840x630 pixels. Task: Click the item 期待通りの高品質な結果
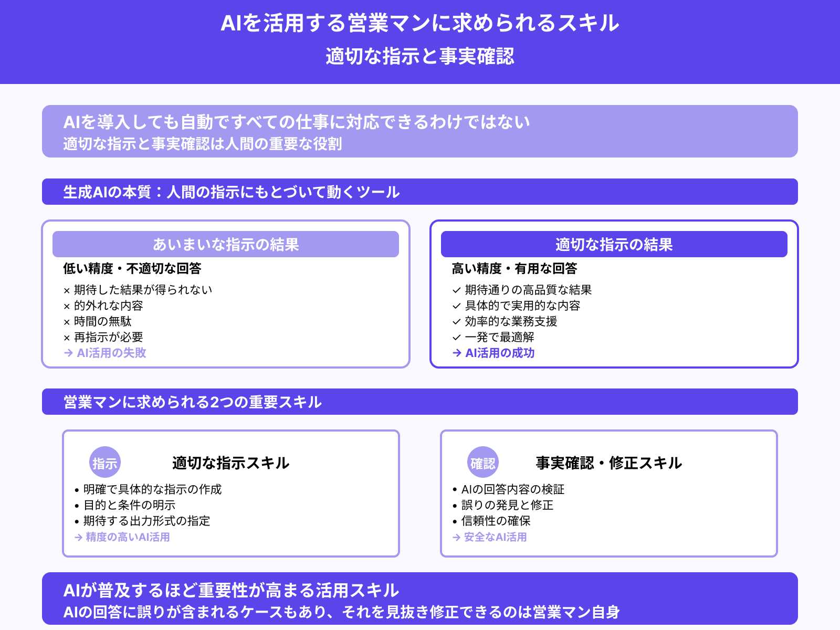click(x=522, y=290)
